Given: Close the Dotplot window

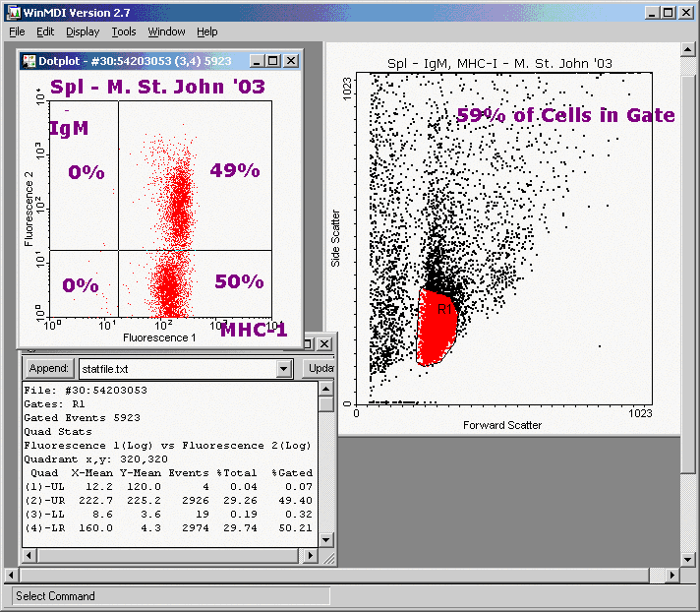Looking at the screenshot, I should 291,60.
